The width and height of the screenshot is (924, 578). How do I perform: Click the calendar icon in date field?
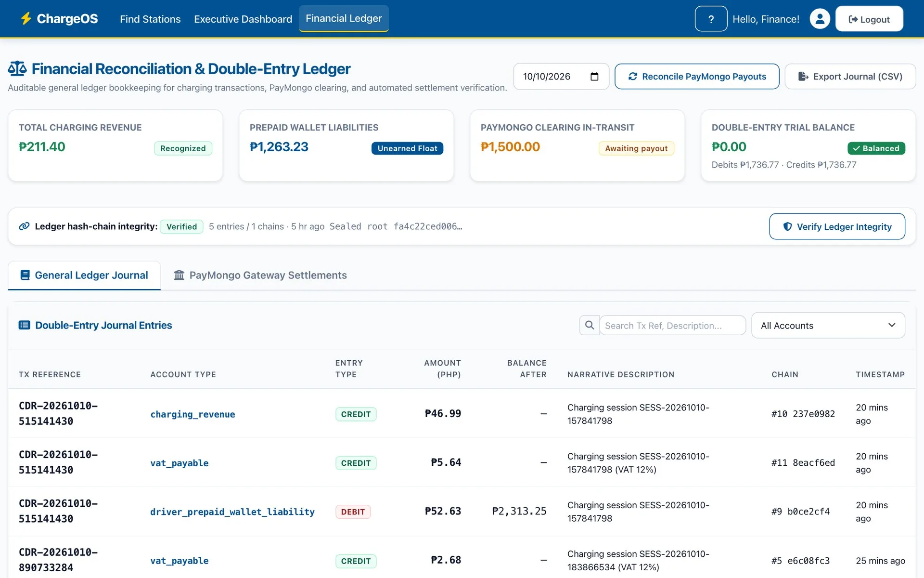click(x=594, y=77)
